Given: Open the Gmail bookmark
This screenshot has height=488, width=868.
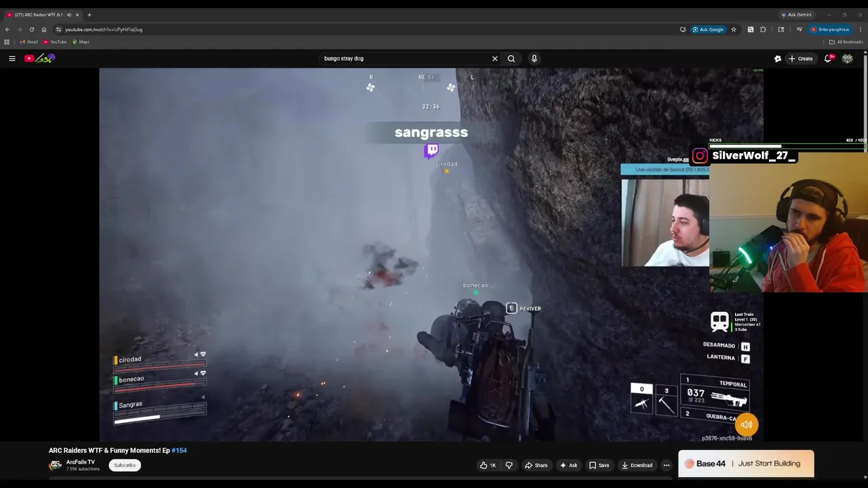Looking at the screenshot, I should pyautogui.click(x=28, y=42).
